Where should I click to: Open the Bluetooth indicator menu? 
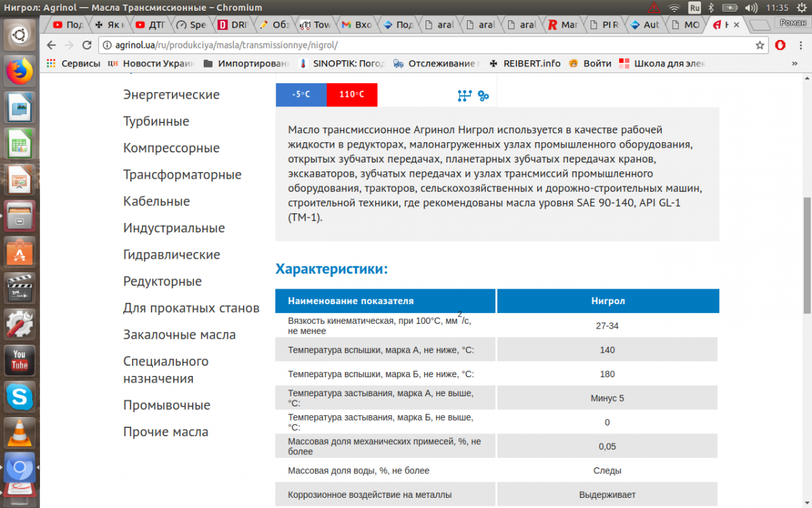pyautogui.click(x=711, y=8)
